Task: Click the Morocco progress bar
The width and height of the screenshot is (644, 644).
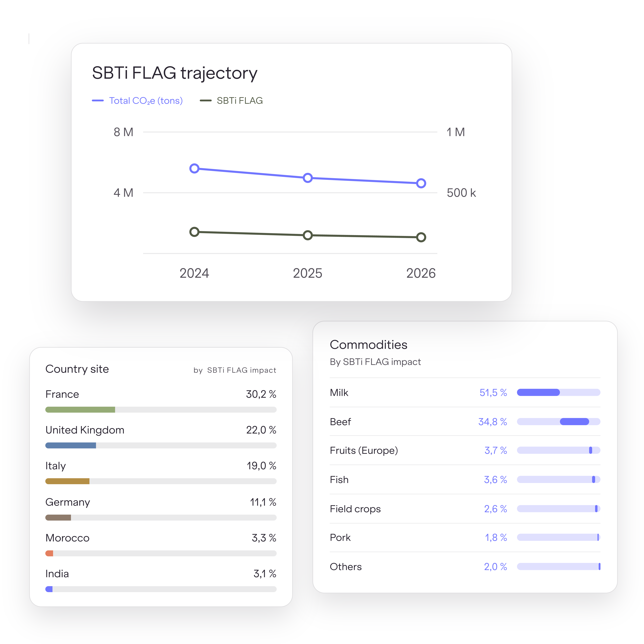Action: (161, 553)
